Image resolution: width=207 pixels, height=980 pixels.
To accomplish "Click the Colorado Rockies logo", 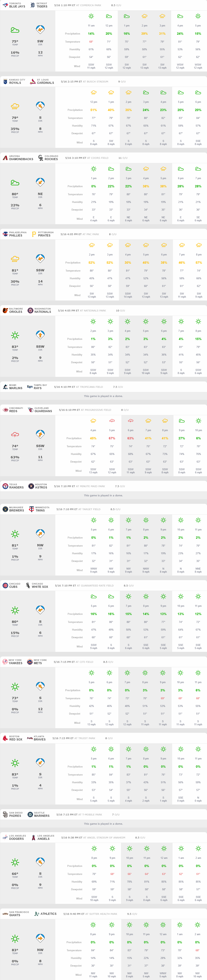I will click(x=40, y=158).
